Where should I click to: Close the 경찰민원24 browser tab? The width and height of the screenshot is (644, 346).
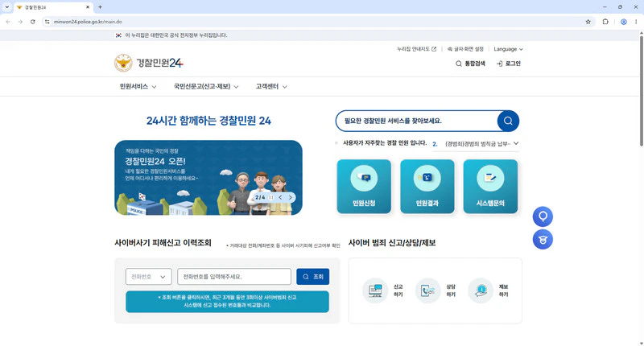pos(88,7)
